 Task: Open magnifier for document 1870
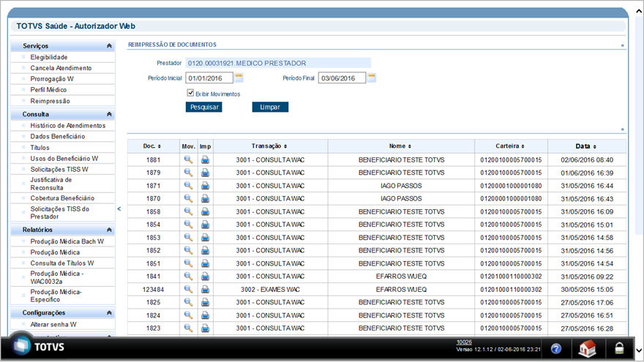[188, 198]
